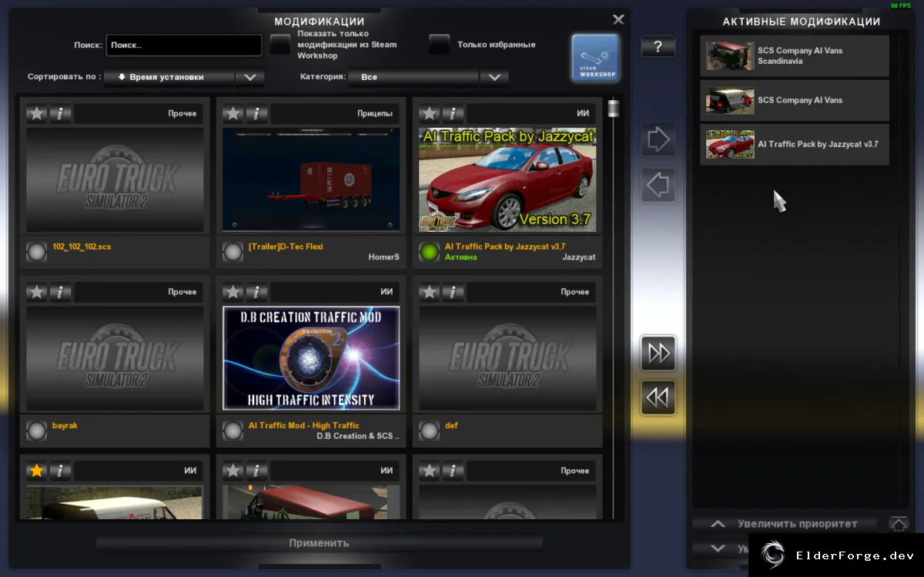Mark the bayrak mod as favorite
Viewport: 924px width, 577px height.
coord(36,293)
